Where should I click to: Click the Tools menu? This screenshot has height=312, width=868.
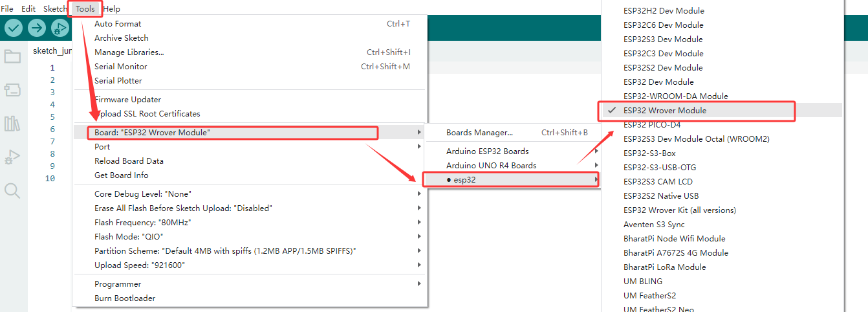click(x=85, y=8)
